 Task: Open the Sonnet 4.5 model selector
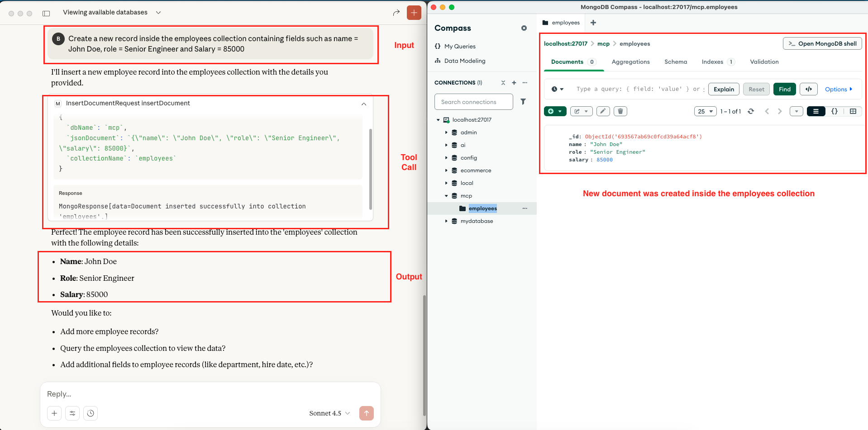[329, 413]
